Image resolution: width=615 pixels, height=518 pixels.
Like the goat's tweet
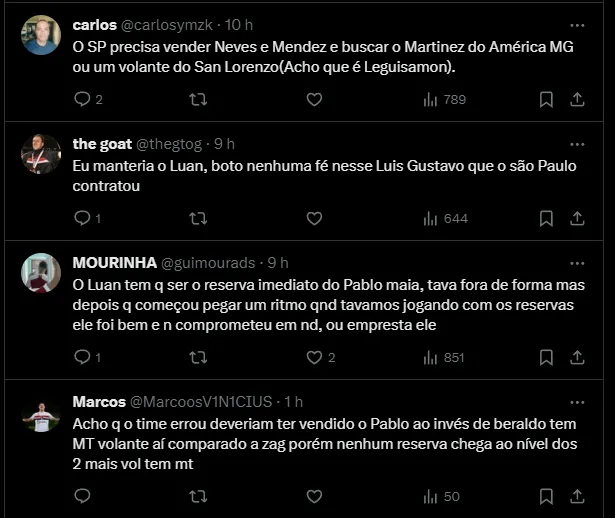314,217
